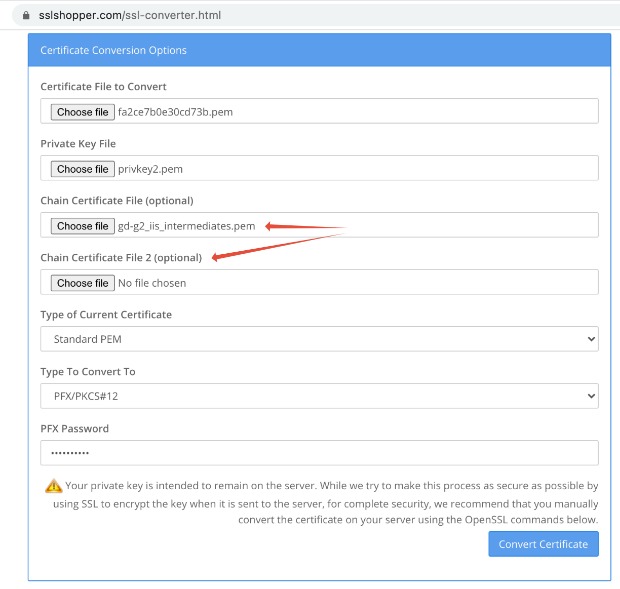620x589 pixels.
Task: Choose file for Certificate File to Convert
Action: pos(83,112)
